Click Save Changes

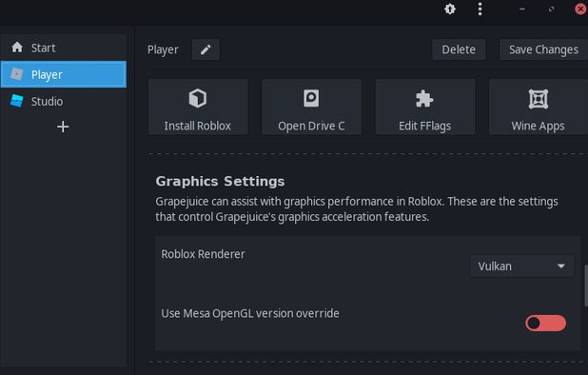click(543, 49)
